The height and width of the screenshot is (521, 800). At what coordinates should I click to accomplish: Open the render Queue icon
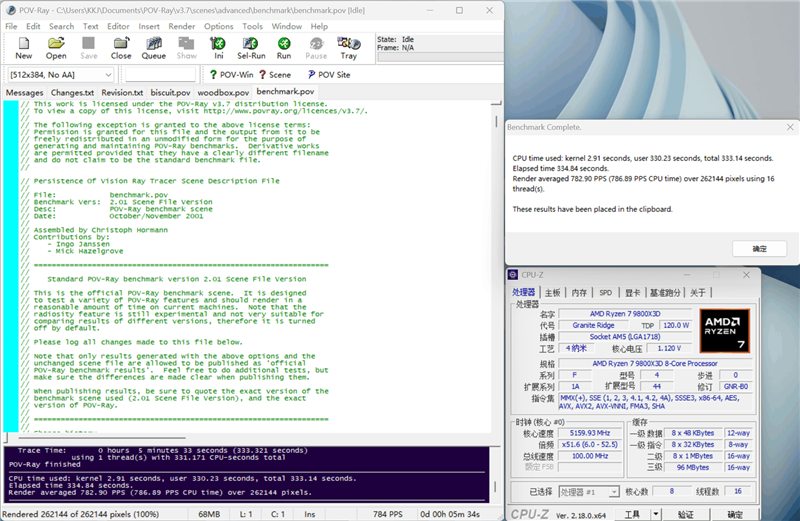click(x=154, y=47)
